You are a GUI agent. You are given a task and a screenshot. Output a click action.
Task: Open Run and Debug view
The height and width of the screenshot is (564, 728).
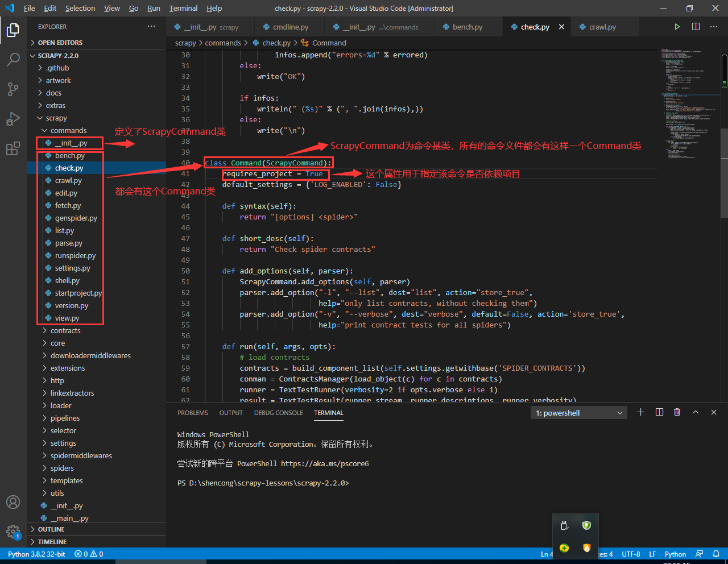point(13,119)
